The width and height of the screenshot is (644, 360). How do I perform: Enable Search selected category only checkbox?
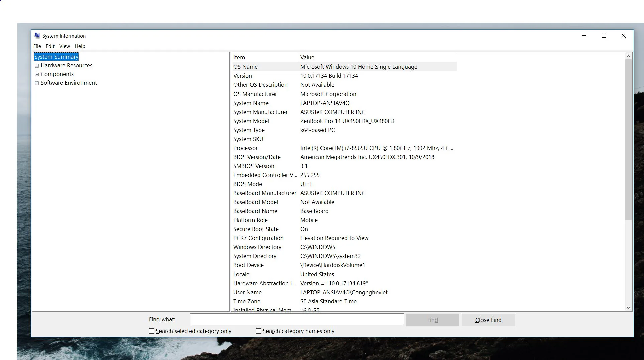point(152,331)
